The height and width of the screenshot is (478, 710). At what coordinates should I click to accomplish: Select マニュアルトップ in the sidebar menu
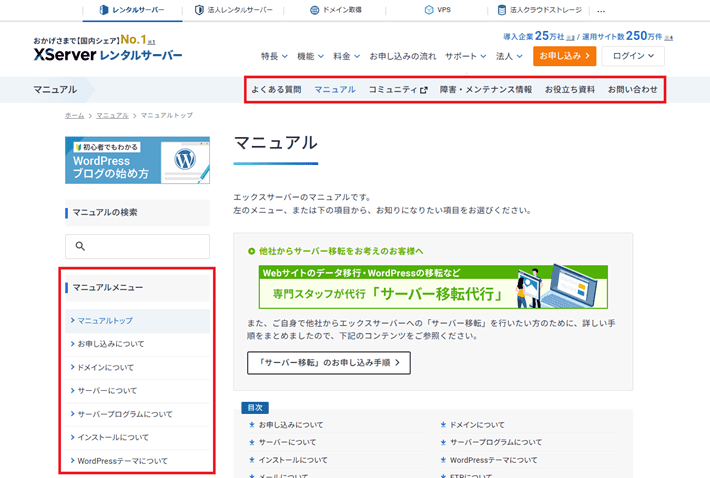[137, 320]
